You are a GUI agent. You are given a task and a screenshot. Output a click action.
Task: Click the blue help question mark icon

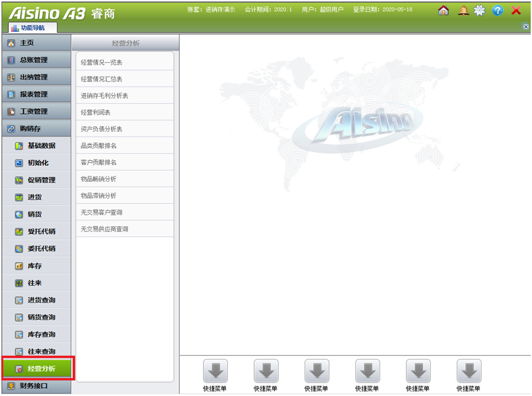tap(497, 10)
